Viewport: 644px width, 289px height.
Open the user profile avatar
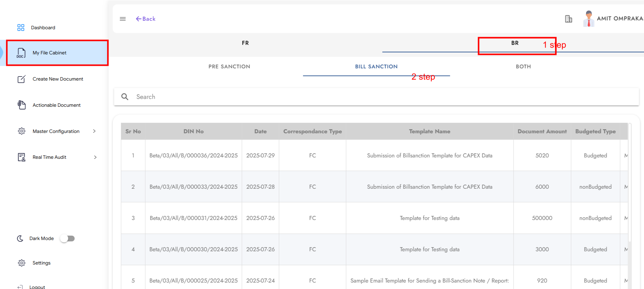coord(589,19)
